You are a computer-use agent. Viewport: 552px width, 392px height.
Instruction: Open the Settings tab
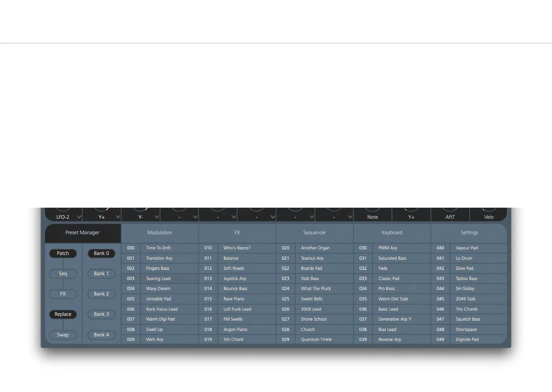click(469, 233)
